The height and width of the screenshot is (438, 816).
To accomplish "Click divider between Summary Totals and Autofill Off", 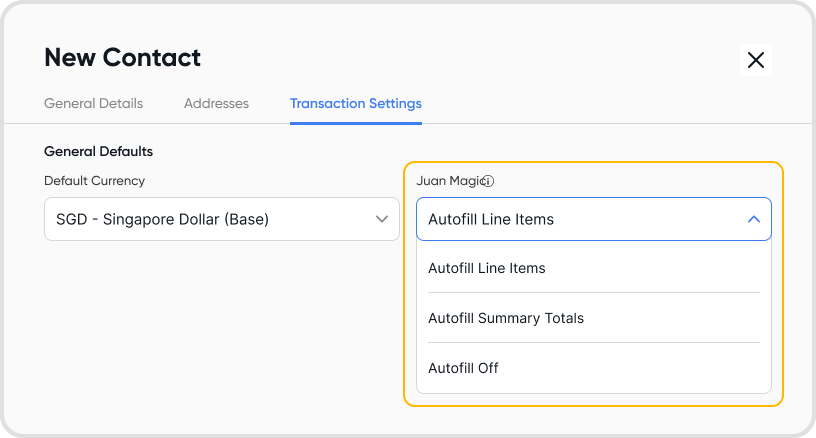I will tap(593, 343).
